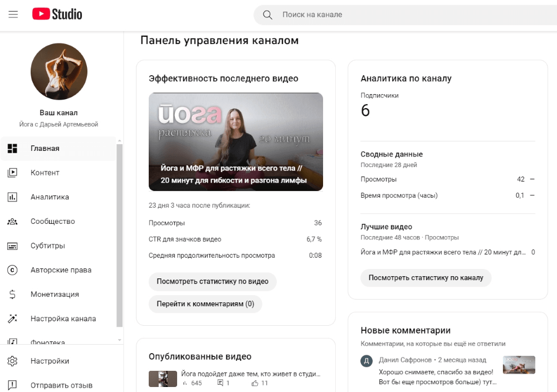Click the "Время просмотра (часы)" row

point(448,195)
